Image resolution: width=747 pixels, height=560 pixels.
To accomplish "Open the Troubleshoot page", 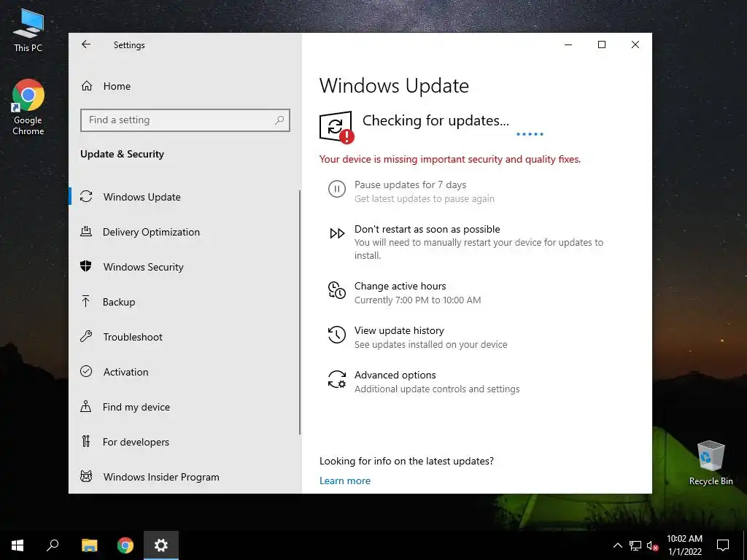I will click(x=133, y=337).
